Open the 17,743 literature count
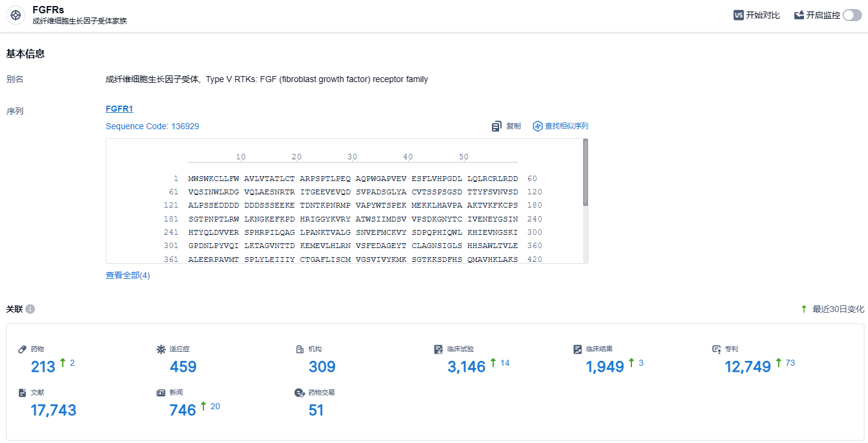868x443 pixels. 53,410
